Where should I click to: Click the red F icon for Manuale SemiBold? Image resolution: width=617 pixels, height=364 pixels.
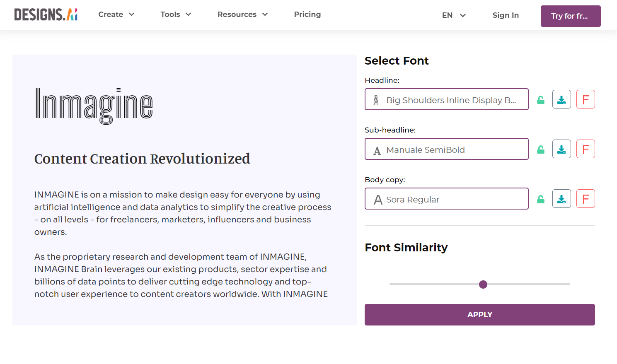[x=586, y=149]
